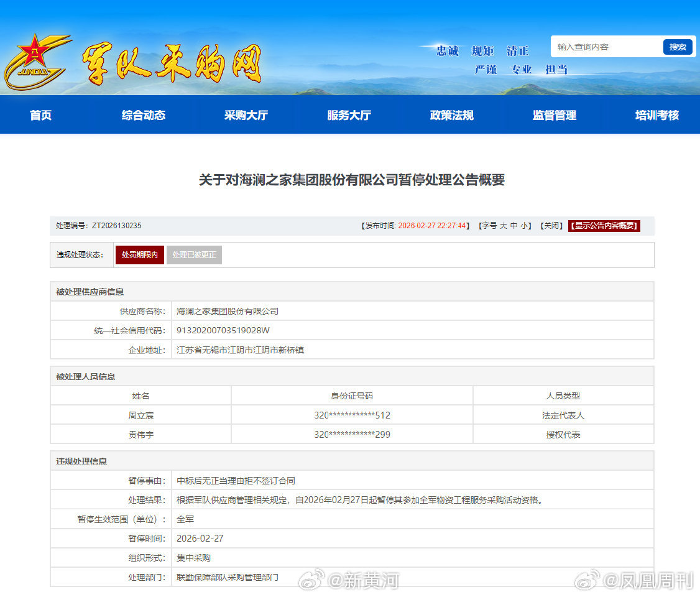The image size is (700, 597).
Task: Click the 显示公告内容概要 button
Action: pyautogui.click(x=604, y=226)
